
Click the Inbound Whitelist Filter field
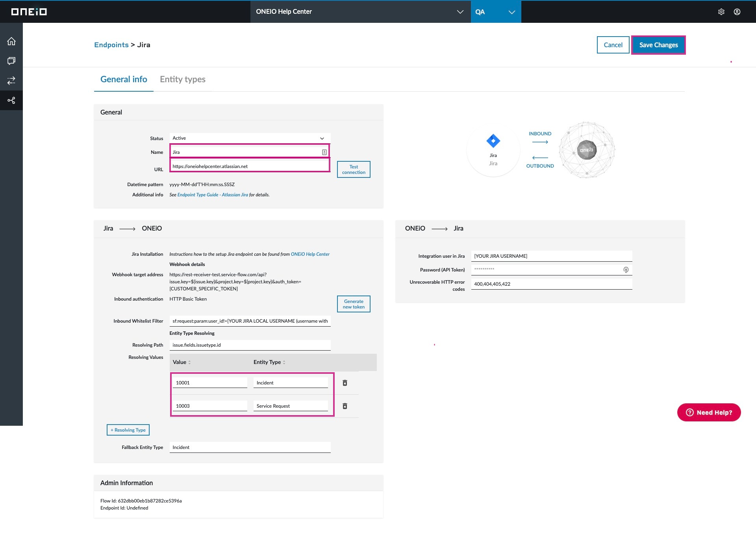point(250,321)
